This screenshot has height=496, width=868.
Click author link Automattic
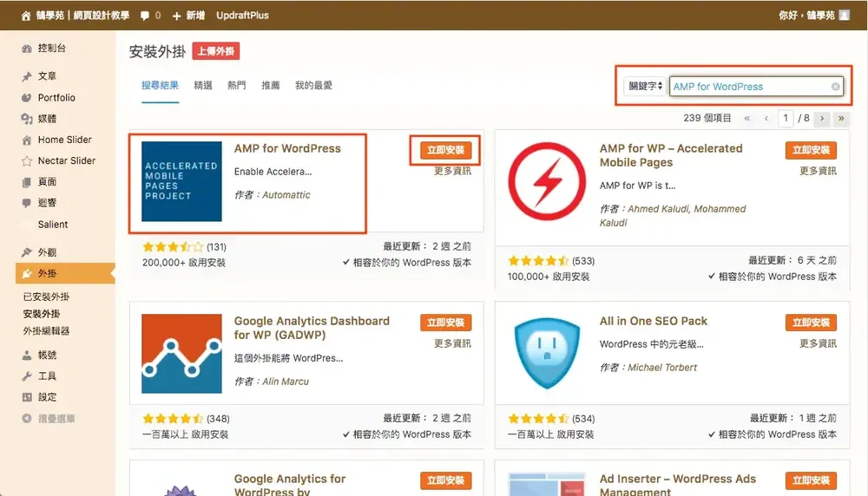tap(286, 194)
